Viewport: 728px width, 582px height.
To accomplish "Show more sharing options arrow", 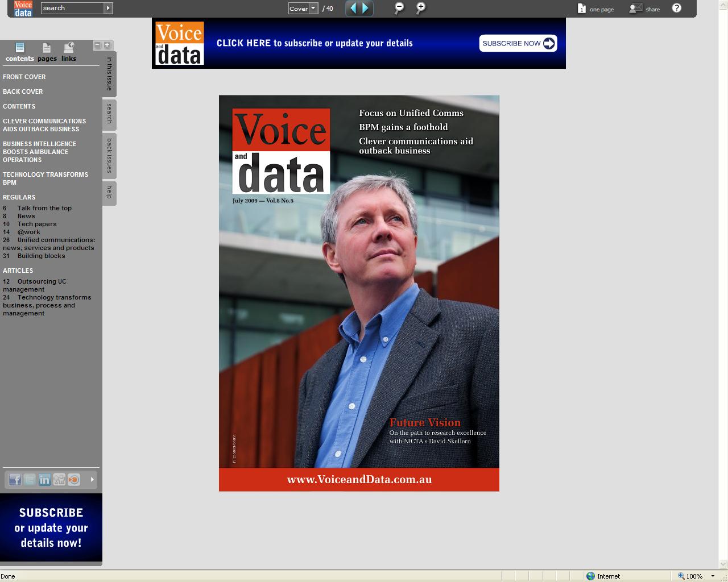I will click(x=92, y=480).
